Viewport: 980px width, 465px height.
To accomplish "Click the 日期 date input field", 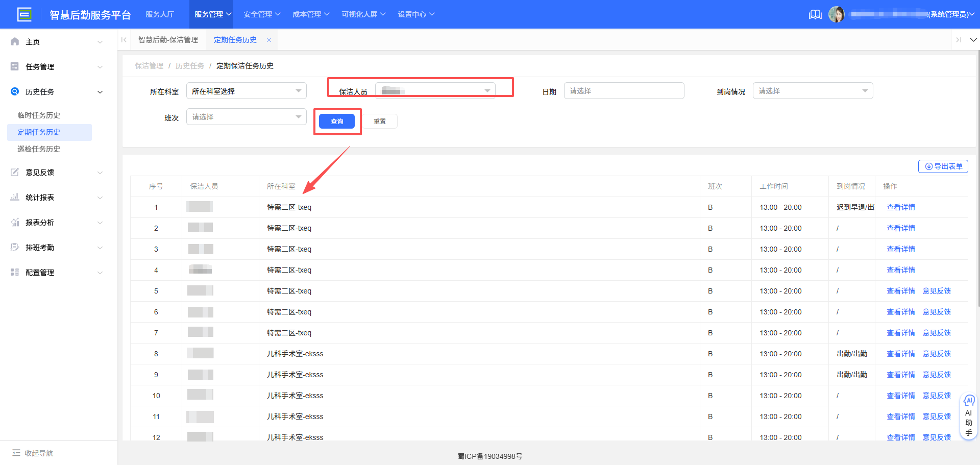I will (624, 90).
